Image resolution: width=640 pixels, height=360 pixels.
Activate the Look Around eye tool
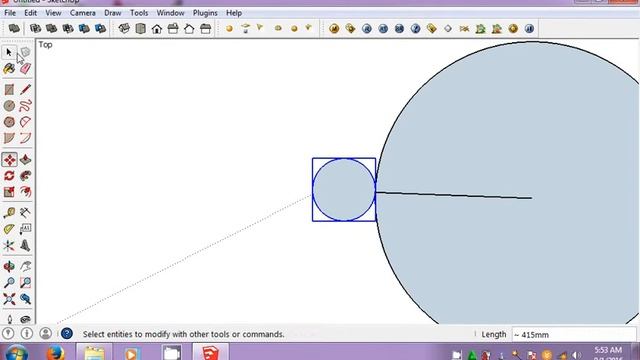pyautogui.click(x=25, y=319)
